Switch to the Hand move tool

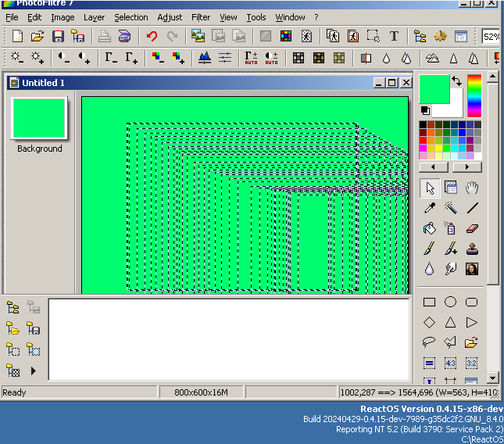[472, 188]
